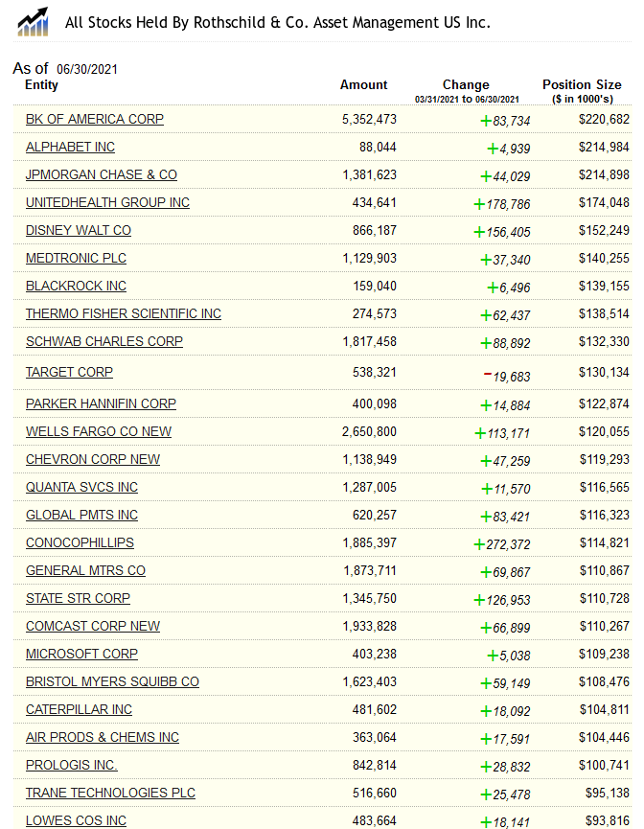The width and height of the screenshot is (644, 829).
Task: Select position size $220,682
Action: (605, 120)
